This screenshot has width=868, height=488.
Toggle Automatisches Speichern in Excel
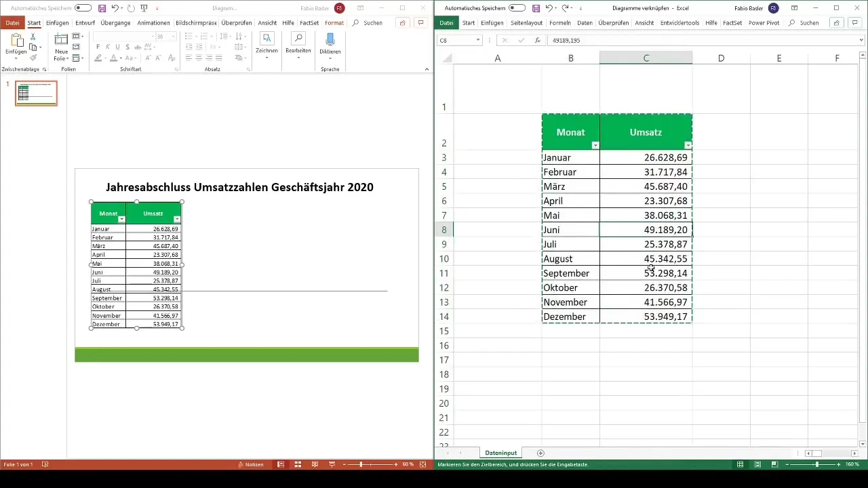517,8
